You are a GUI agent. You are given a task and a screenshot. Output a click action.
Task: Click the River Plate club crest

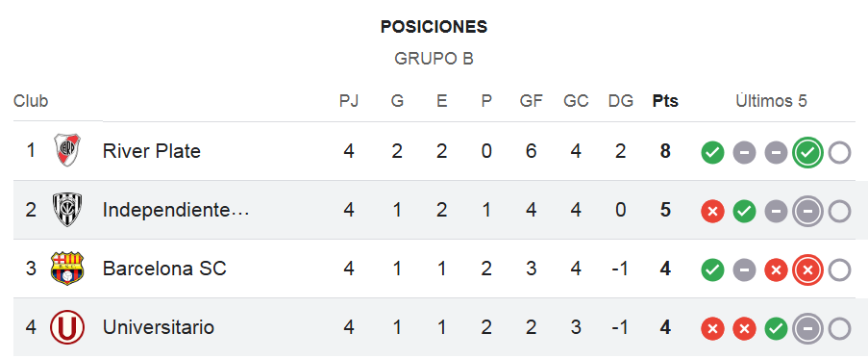(67, 151)
